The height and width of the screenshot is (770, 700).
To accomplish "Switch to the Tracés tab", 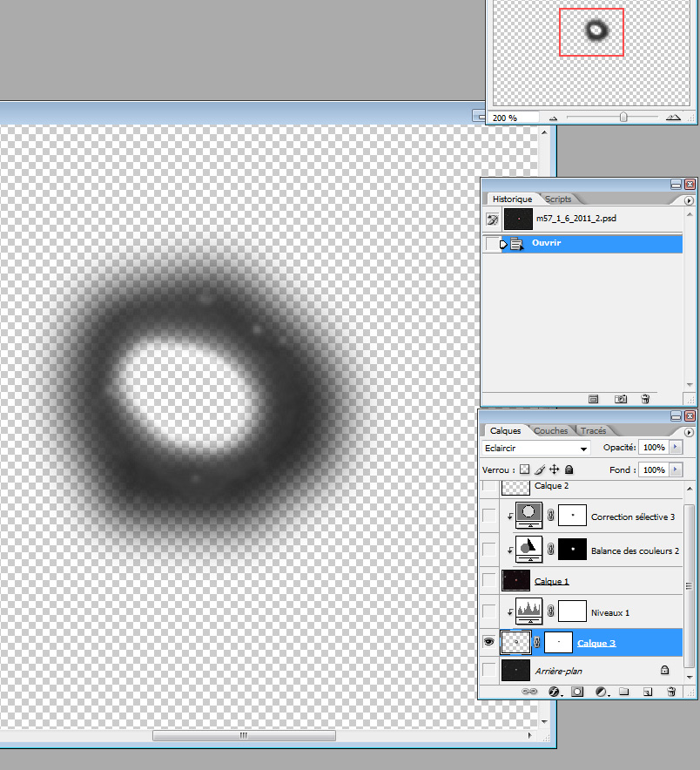I will pyautogui.click(x=593, y=430).
